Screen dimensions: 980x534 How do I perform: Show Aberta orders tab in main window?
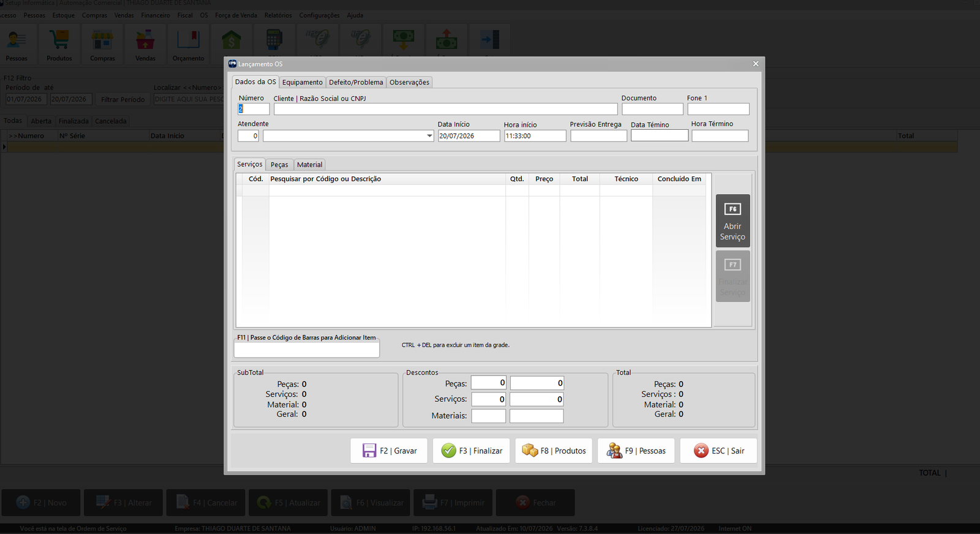pyautogui.click(x=41, y=121)
